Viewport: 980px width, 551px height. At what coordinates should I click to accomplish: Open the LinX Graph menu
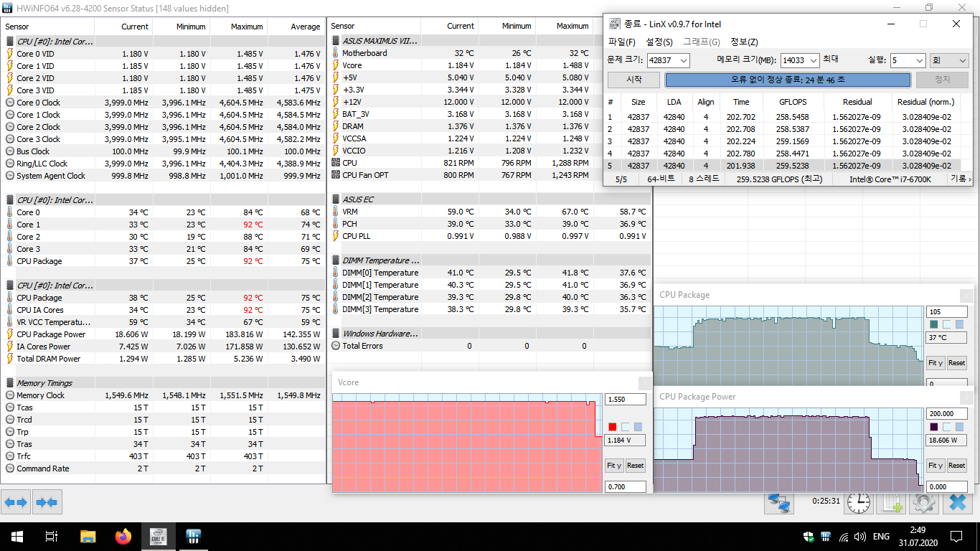(701, 42)
